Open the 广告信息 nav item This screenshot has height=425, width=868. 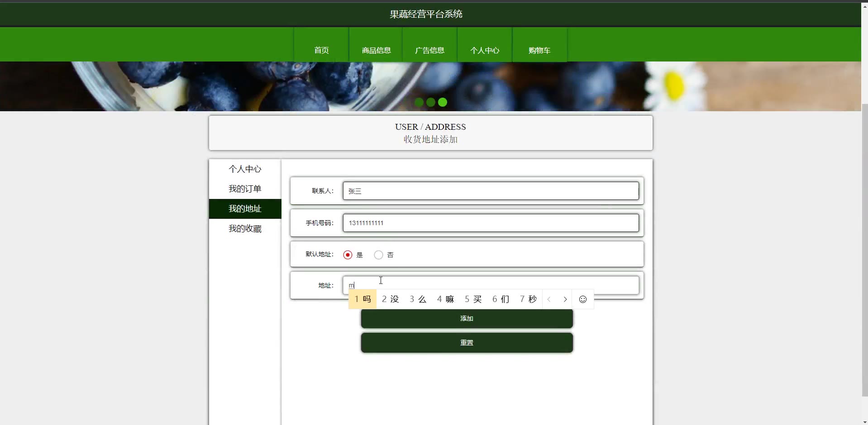tap(429, 45)
